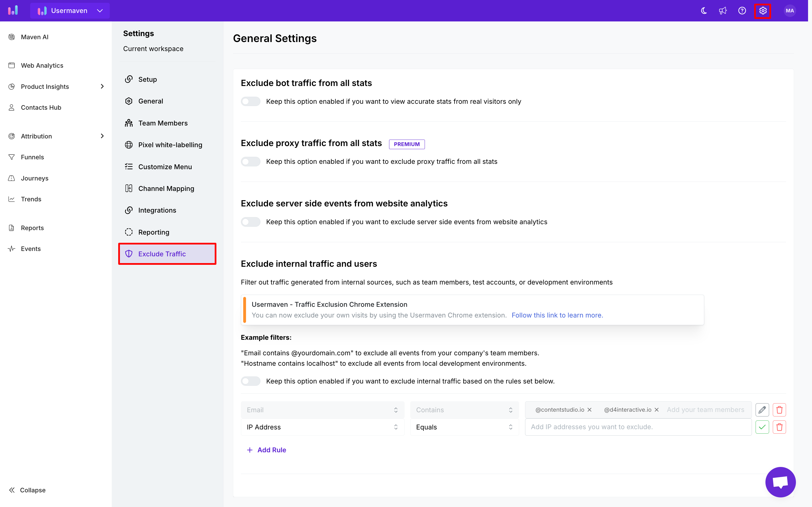Open the Journeys section
The image size is (812, 507).
(34, 178)
